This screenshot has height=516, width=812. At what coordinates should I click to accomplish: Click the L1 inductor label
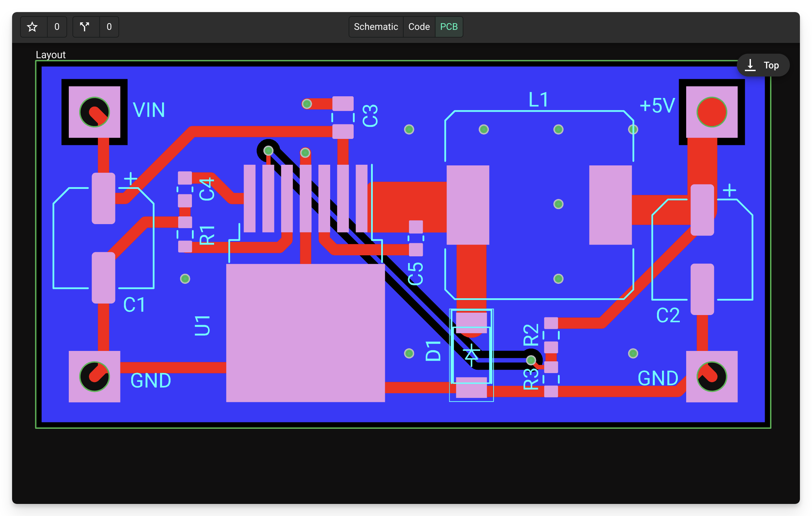point(539,100)
